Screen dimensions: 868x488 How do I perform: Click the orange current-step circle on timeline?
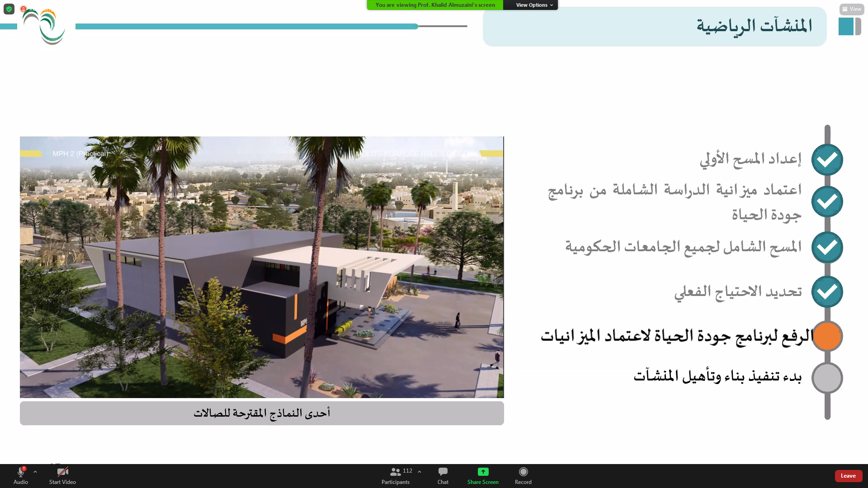pos(827,336)
